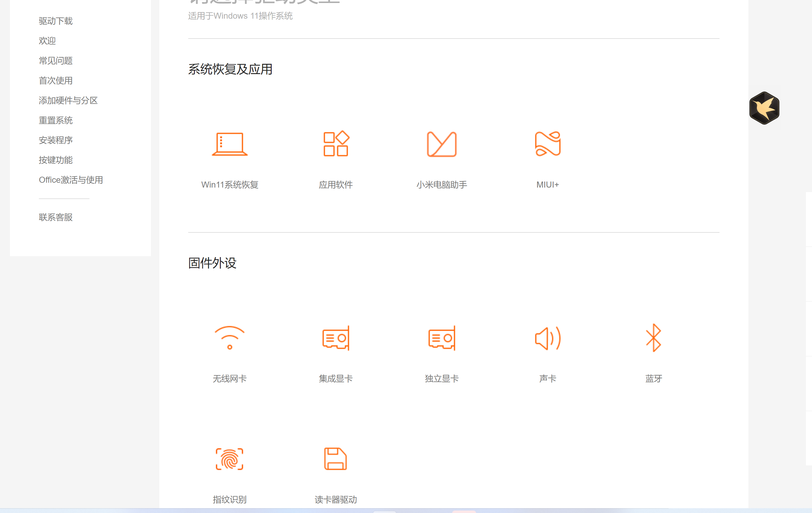Click 联系客服 link

coord(56,217)
